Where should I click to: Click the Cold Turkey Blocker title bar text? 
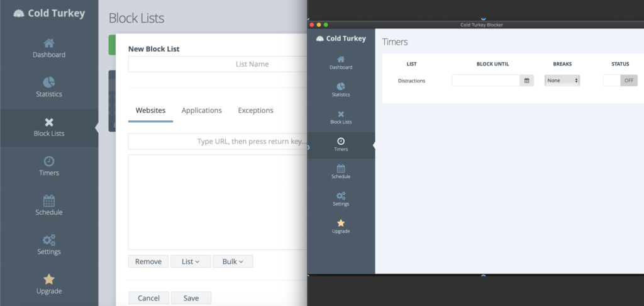481,25
